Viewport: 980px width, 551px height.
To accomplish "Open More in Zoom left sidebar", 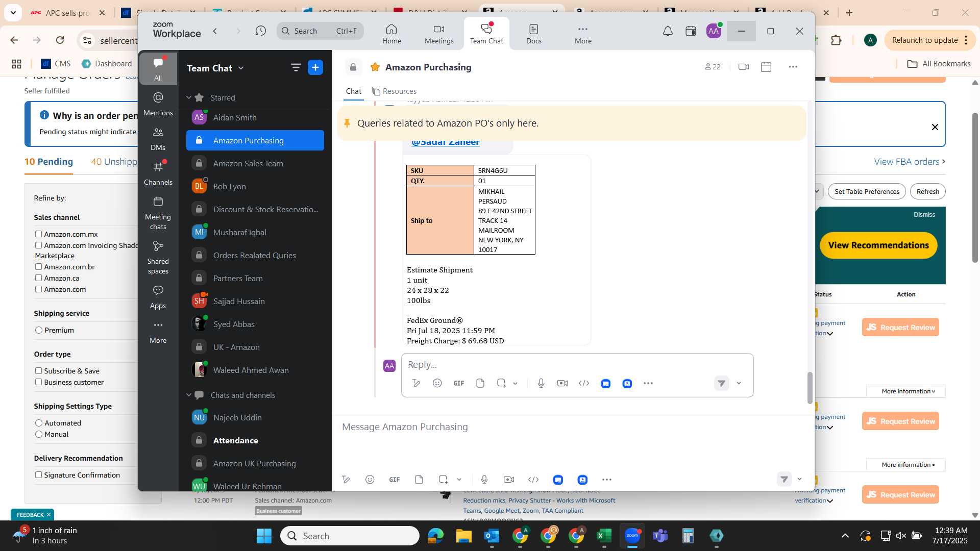I will click(158, 332).
